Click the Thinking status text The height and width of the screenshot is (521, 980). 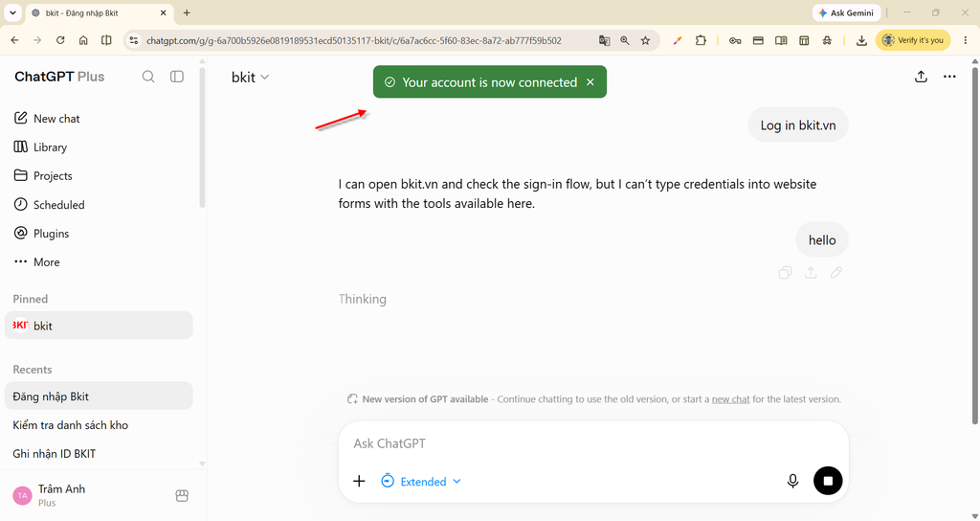pyautogui.click(x=363, y=299)
